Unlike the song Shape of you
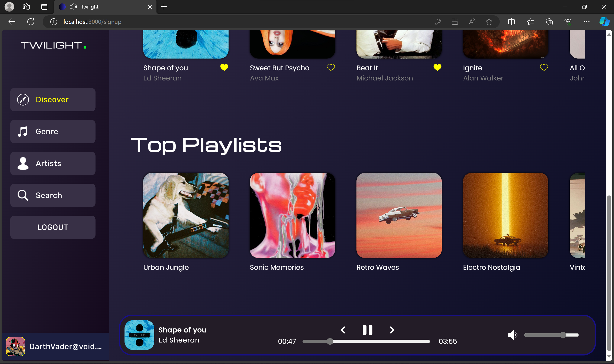The image size is (614, 364). point(224,67)
